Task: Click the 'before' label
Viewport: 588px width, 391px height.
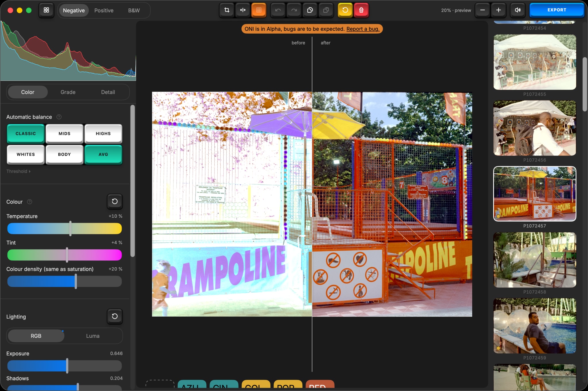Action: click(298, 43)
